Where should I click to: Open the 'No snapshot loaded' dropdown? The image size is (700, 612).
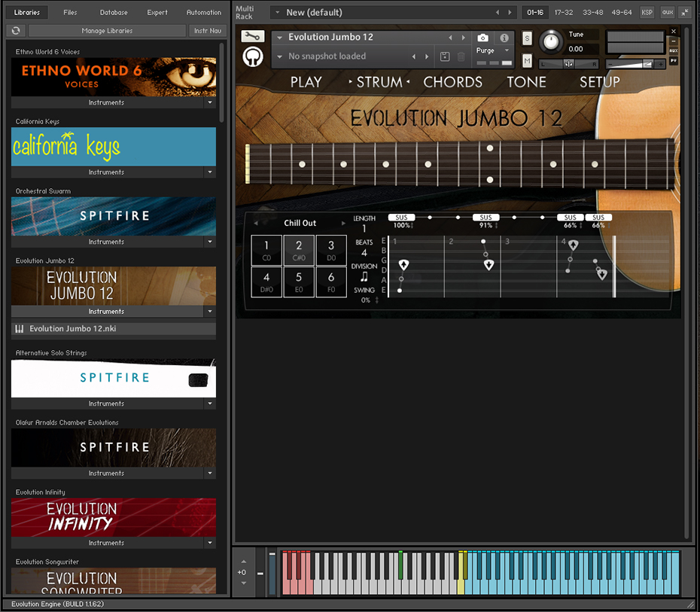280,56
